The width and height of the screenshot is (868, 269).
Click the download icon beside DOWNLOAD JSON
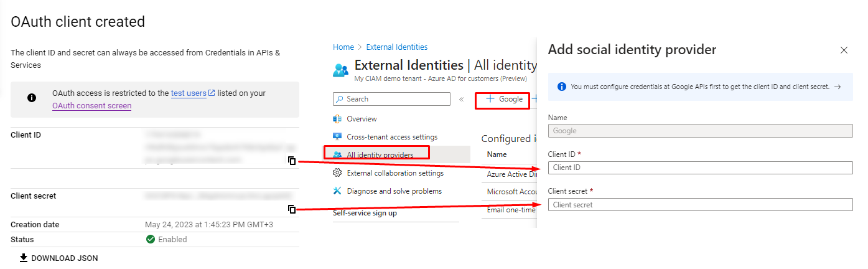pos(24,258)
